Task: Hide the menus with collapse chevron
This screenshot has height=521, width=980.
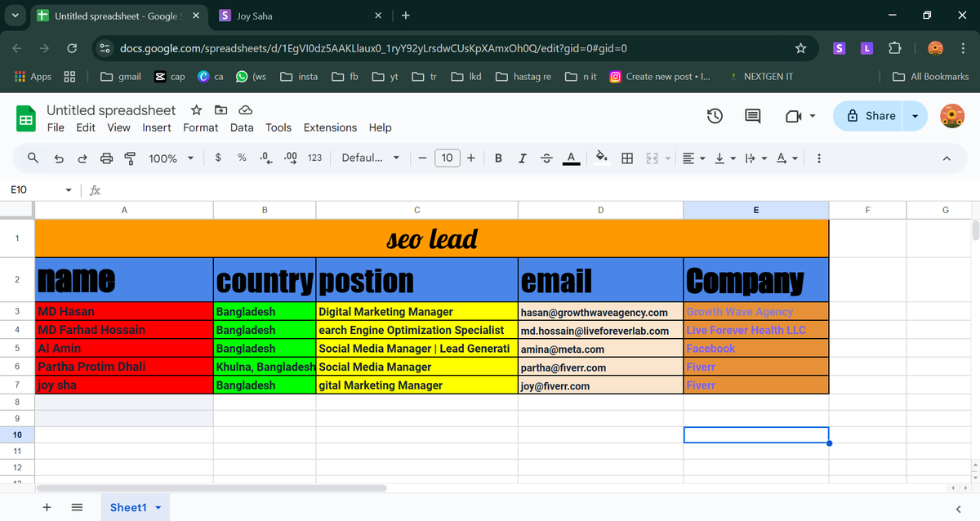Action: [947, 158]
